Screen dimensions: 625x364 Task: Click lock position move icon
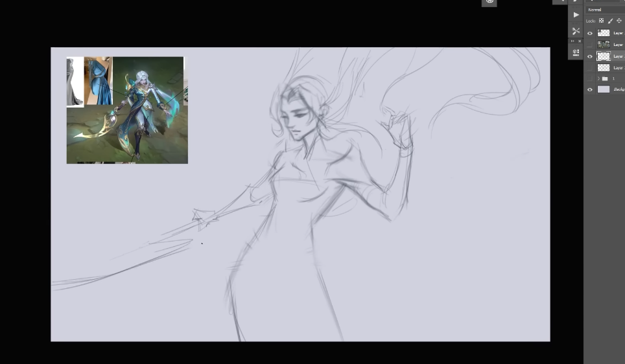[619, 21]
